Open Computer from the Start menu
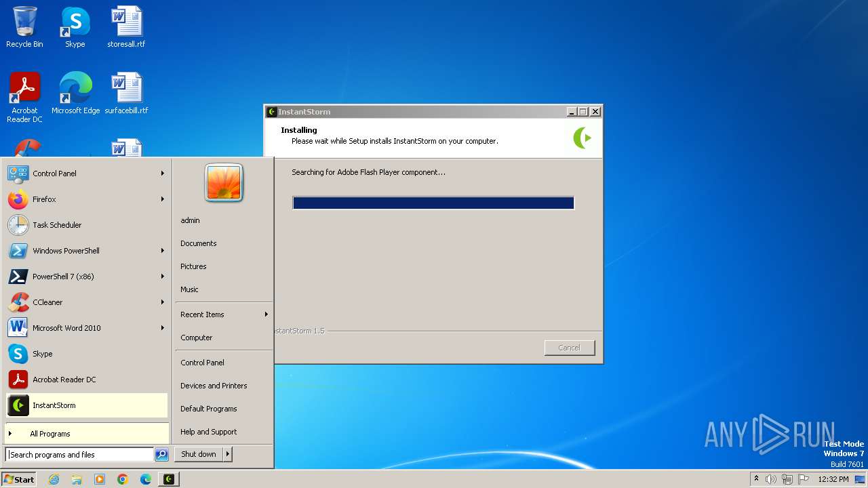868x488 pixels. pyautogui.click(x=224, y=338)
